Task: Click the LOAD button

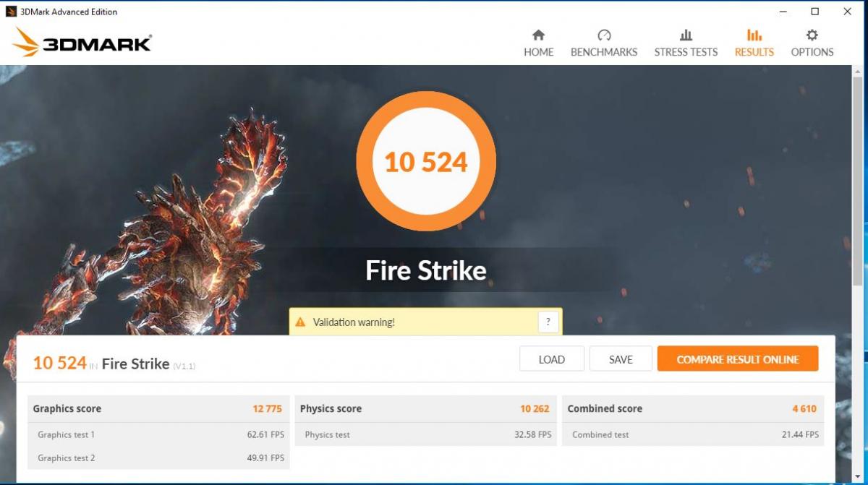Action: (552, 359)
